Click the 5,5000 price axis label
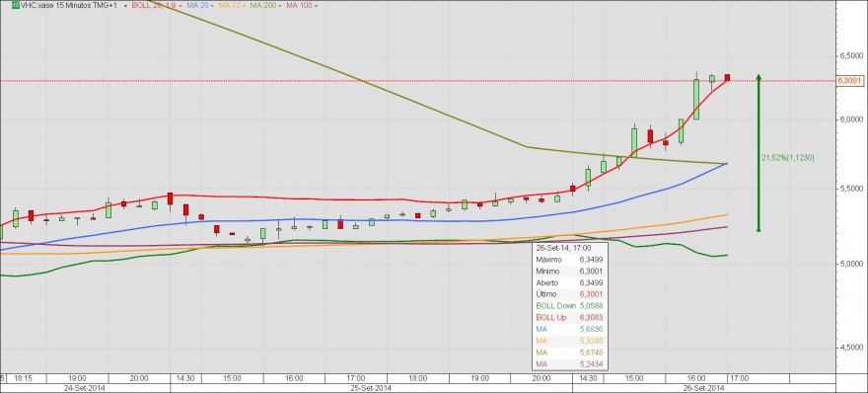Image resolution: width=868 pixels, height=393 pixels. pyautogui.click(x=851, y=189)
